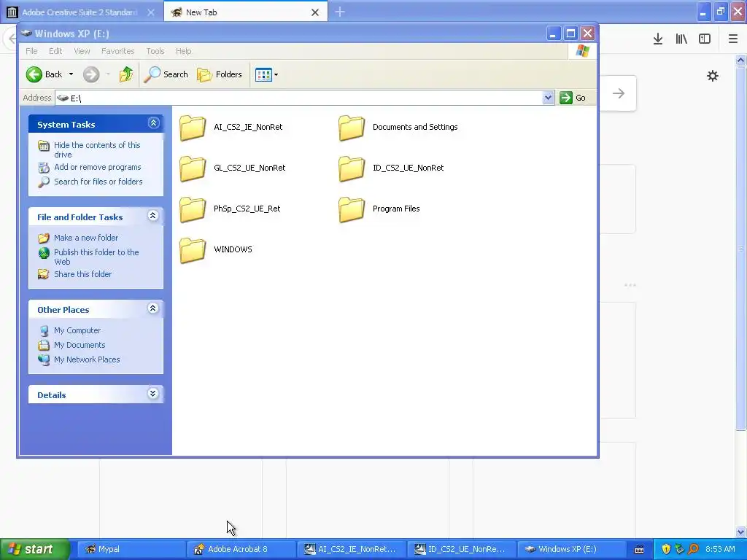The image size is (747, 560).
Task: Click the browser search go arrow
Action: click(x=619, y=93)
